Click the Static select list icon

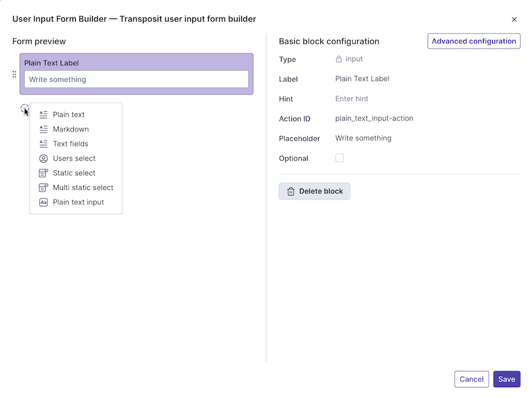(43, 173)
